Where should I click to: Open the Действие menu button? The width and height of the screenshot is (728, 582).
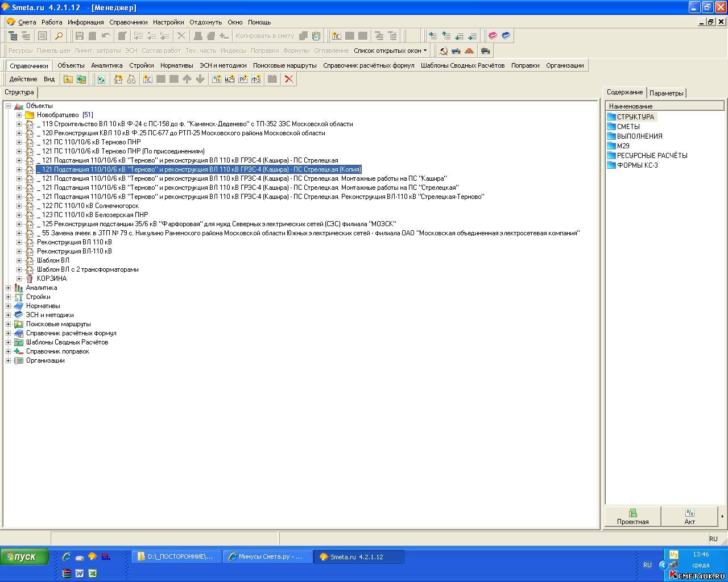tap(23, 79)
